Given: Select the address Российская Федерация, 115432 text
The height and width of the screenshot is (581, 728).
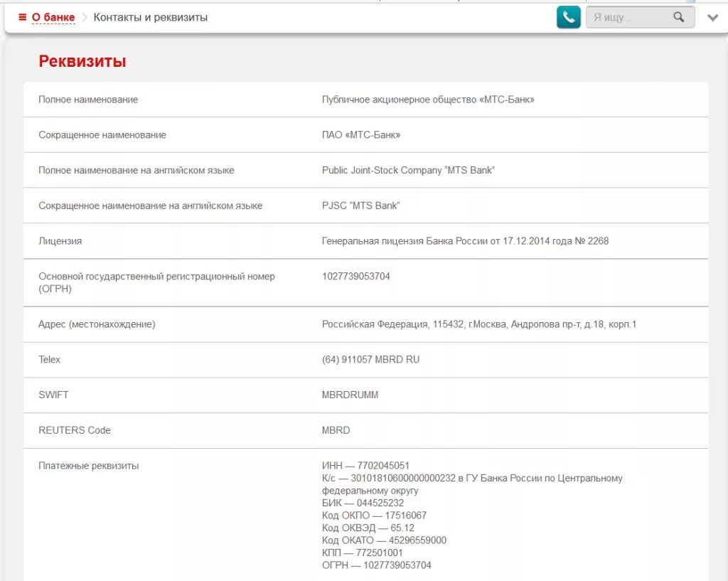Looking at the screenshot, I should coord(479,324).
